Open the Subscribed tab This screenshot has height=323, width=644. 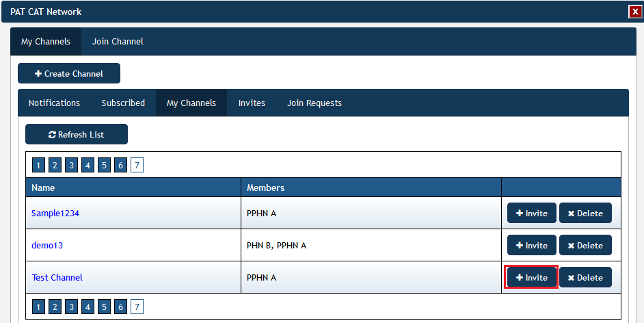[123, 103]
